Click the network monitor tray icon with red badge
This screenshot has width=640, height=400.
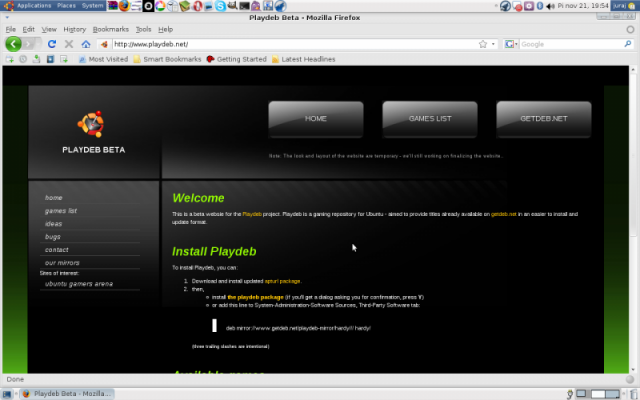(x=517, y=6)
